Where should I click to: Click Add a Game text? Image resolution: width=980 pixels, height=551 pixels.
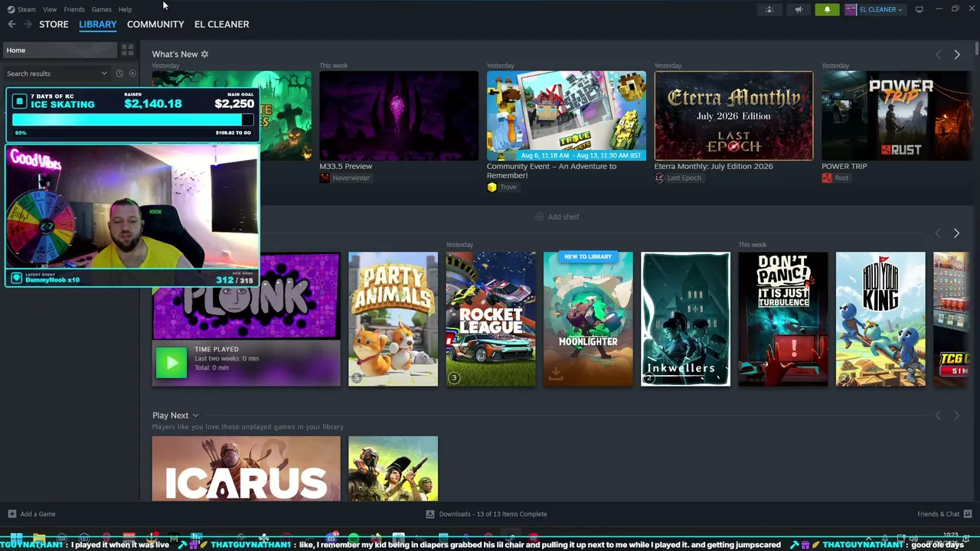click(38, 514)
